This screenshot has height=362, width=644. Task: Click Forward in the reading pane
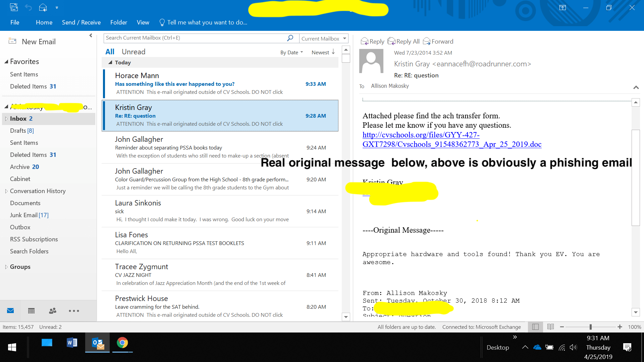click(438, 41)
